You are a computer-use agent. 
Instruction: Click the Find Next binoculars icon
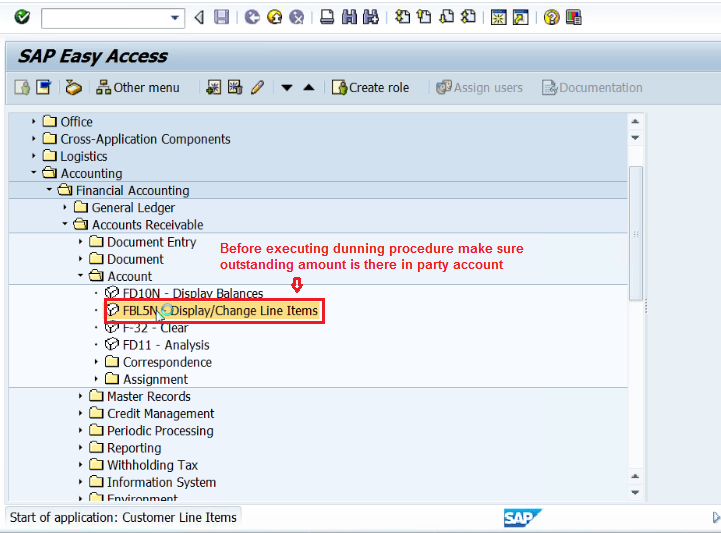coord(371,17)
